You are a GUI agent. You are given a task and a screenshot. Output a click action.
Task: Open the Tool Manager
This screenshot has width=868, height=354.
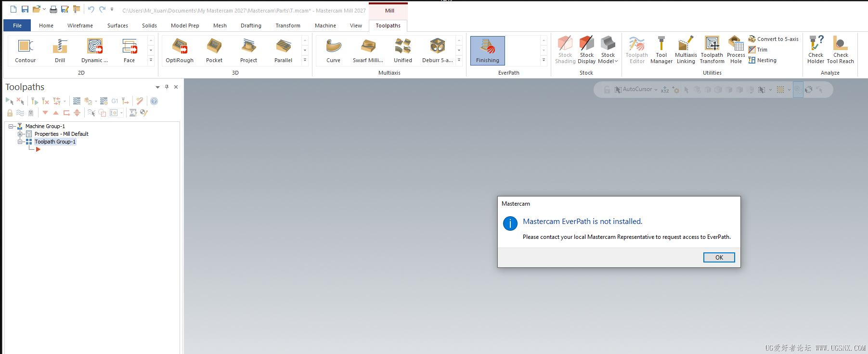(x=661, y=50)
